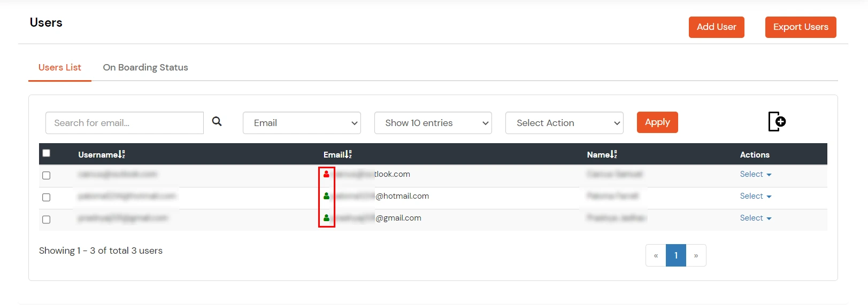This screenshot has width=868, height=305.
Task: Click the add-file icon beside Apply
Action: [x=777, y=122]
